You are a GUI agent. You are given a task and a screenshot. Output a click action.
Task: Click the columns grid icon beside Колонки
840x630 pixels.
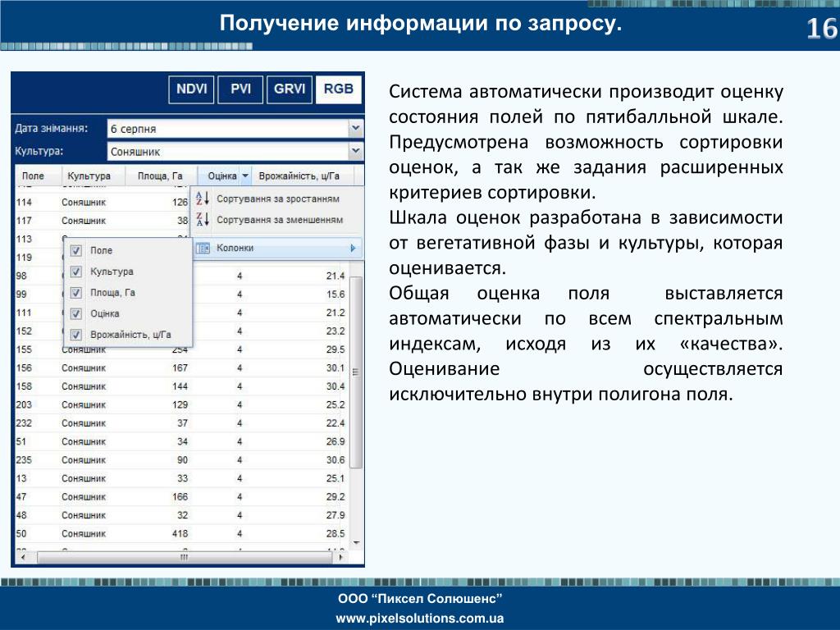coord(203,248)
